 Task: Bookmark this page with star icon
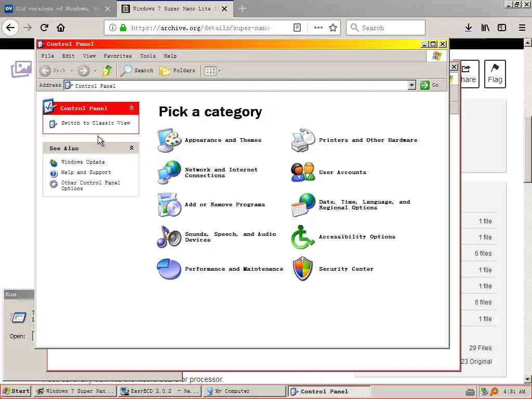333,28
